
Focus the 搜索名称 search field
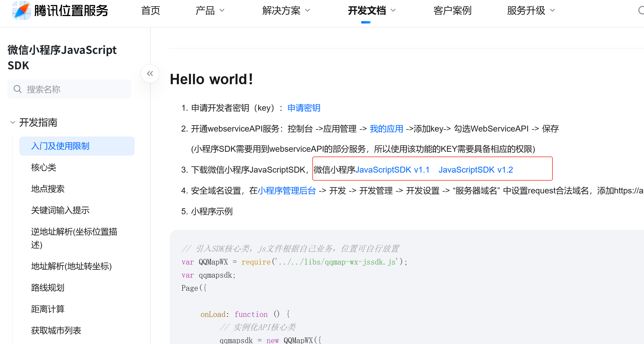[69, 89]
